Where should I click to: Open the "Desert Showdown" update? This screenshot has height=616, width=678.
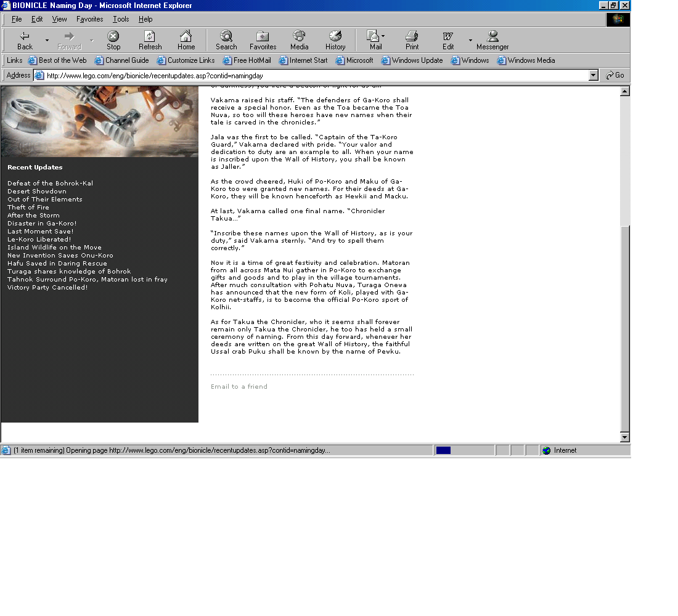(x=37, y=191)
